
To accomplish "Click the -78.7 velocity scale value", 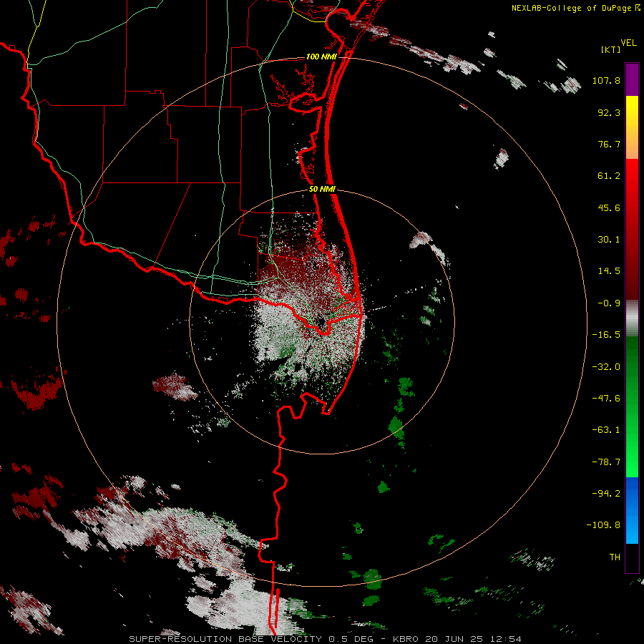I will click(606, 462).
